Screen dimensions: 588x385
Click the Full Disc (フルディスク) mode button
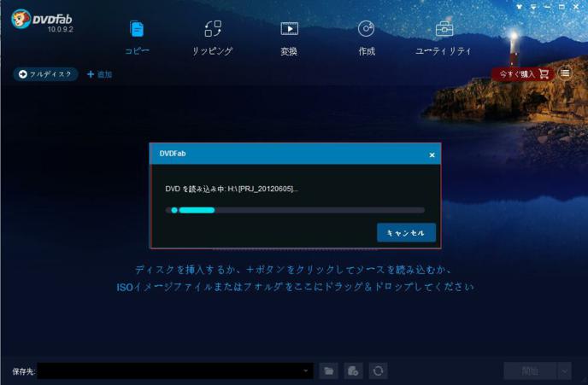pyautogui.click(x=45, y=74)
